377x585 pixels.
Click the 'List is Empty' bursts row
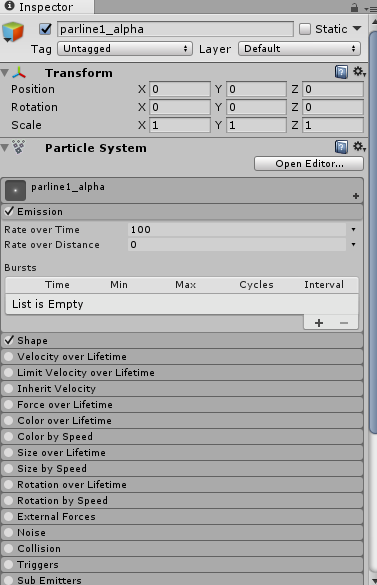[182, 304]
